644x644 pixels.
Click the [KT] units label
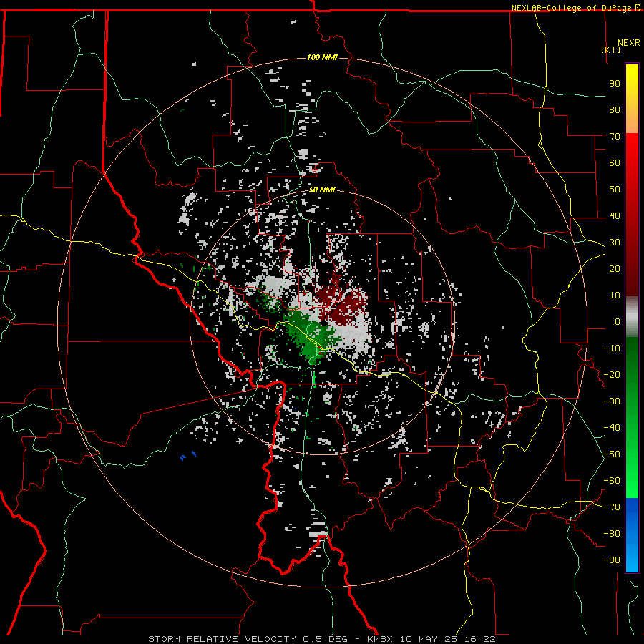coord(611,49)
